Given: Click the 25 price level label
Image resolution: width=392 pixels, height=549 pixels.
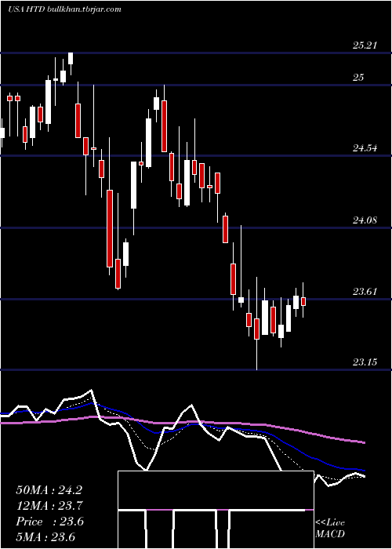Looking at the screenshot, I should pos(358,78).
